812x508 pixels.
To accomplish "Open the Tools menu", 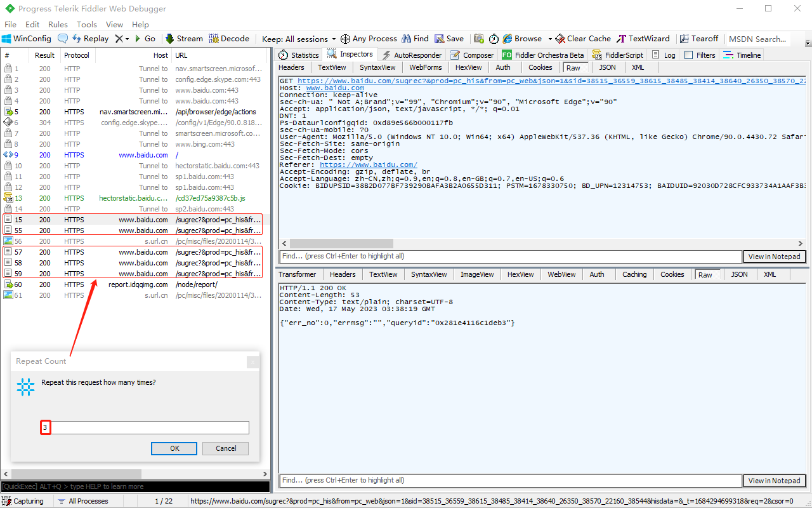I will pos(87,24).
